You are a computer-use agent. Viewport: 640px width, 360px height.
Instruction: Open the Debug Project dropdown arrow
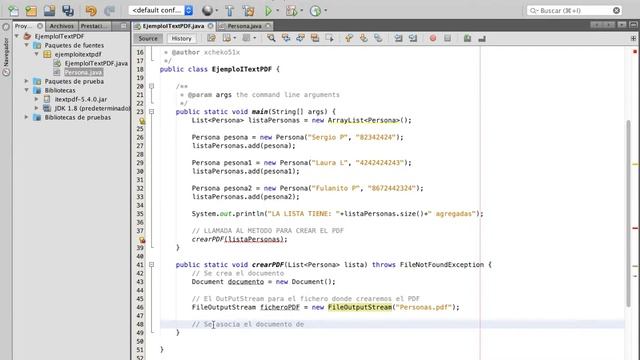(x=302, y=11)
